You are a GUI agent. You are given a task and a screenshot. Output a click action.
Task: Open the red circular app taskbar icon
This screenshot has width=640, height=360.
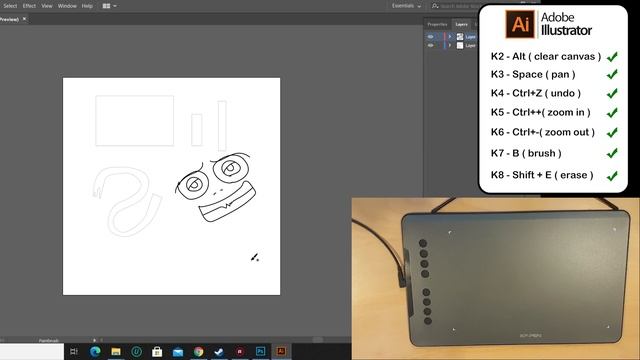pyautogui.click(x=240, y=351)
